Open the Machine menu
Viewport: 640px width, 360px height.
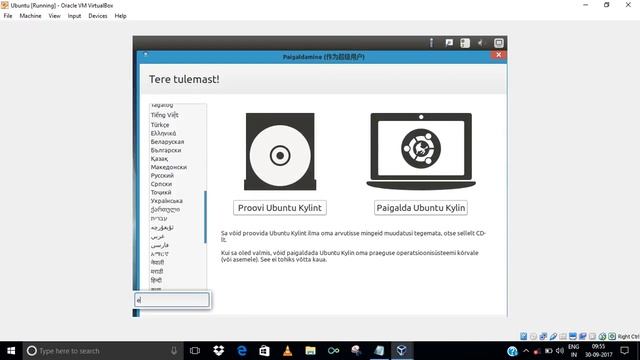pos(30,16)
